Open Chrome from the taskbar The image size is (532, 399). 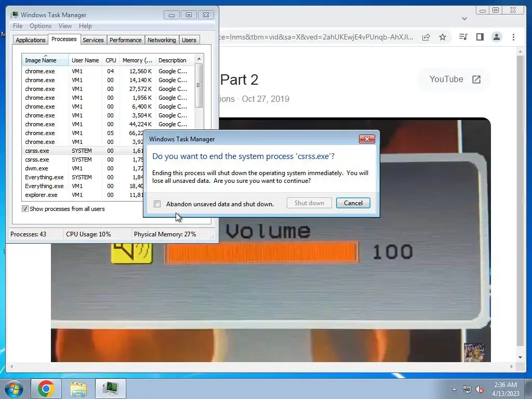(x=46, y=389)
